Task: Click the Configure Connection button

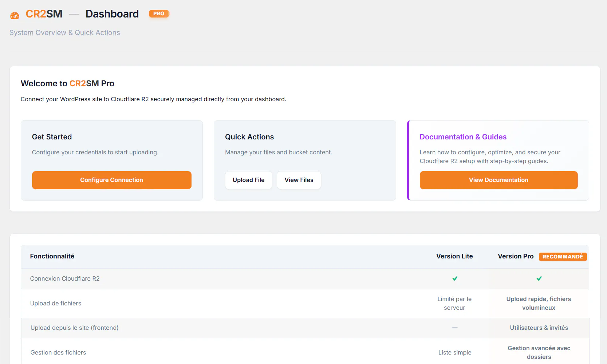Action: (112, 180)
